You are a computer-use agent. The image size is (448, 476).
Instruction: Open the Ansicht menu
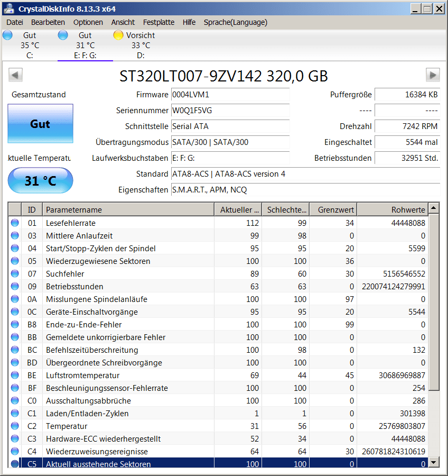point(123,22)
